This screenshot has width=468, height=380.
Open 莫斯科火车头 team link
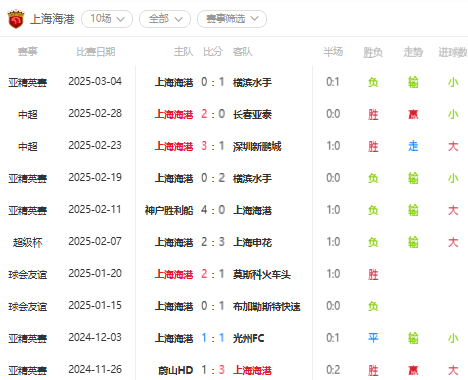262,274
